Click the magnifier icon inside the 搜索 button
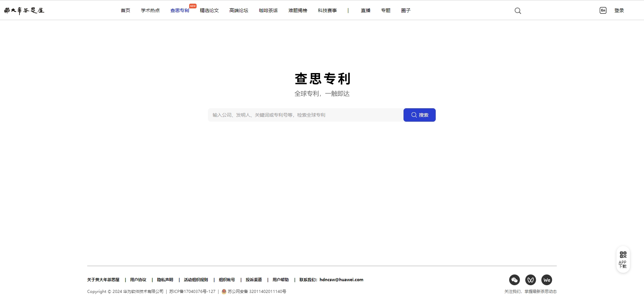This screenshot has width=644, height=308. click(x=414, y=115)
